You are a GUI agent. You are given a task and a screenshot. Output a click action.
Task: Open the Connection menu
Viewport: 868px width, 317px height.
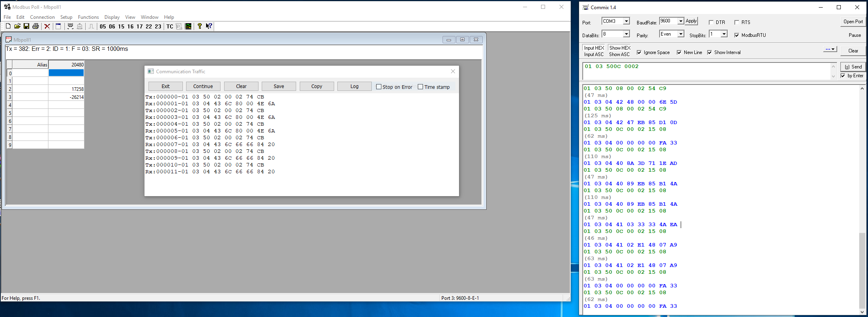coord(42,17)
